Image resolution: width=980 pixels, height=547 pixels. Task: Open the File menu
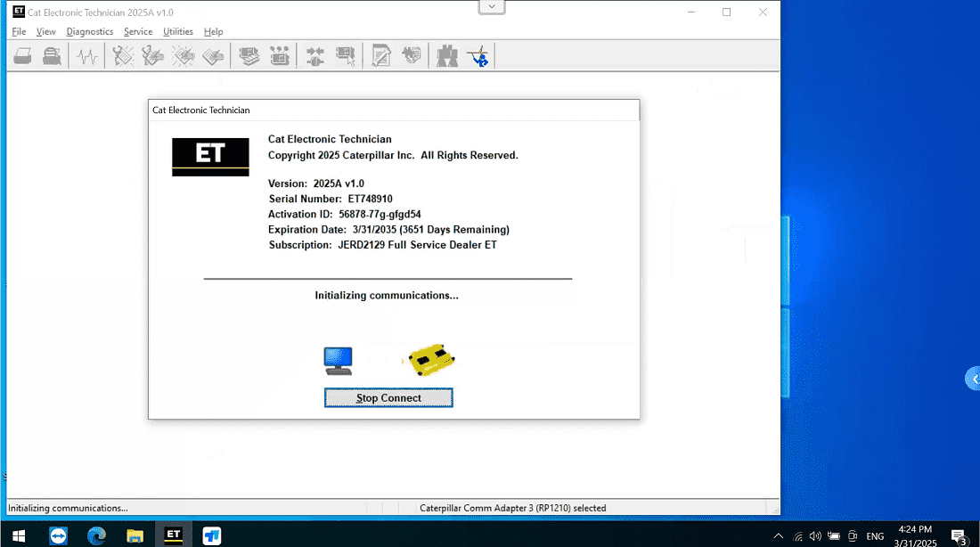point(19,32)
